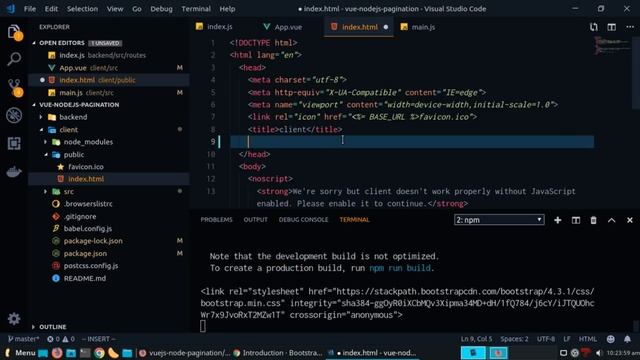The height and width of the screenshot is (360, 640).
Task: Maximize the terminal panel size
Action: (611, 220)
